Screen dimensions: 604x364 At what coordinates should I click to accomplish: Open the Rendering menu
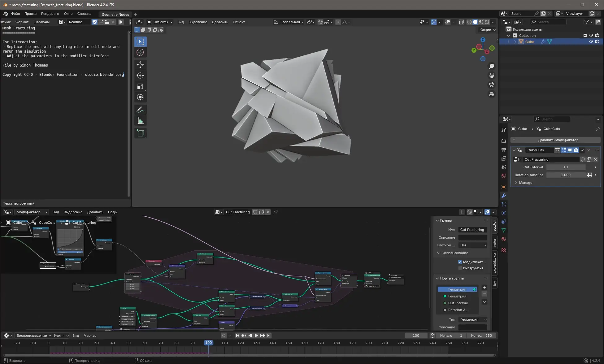[x=50, y=14]
